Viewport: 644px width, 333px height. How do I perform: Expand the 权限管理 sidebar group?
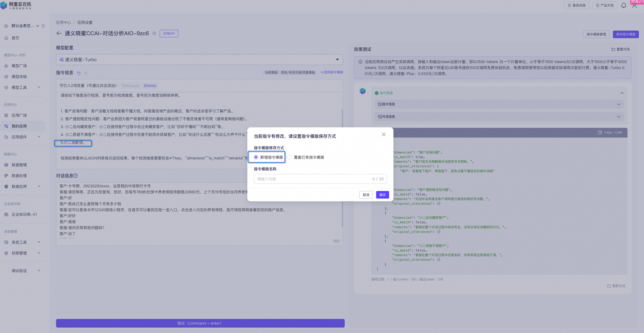tap(39, 253)
